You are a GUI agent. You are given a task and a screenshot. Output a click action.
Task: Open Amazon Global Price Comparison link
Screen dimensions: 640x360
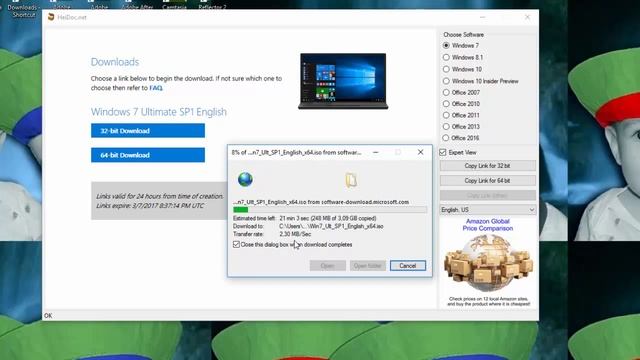click(x=488, y=224)
